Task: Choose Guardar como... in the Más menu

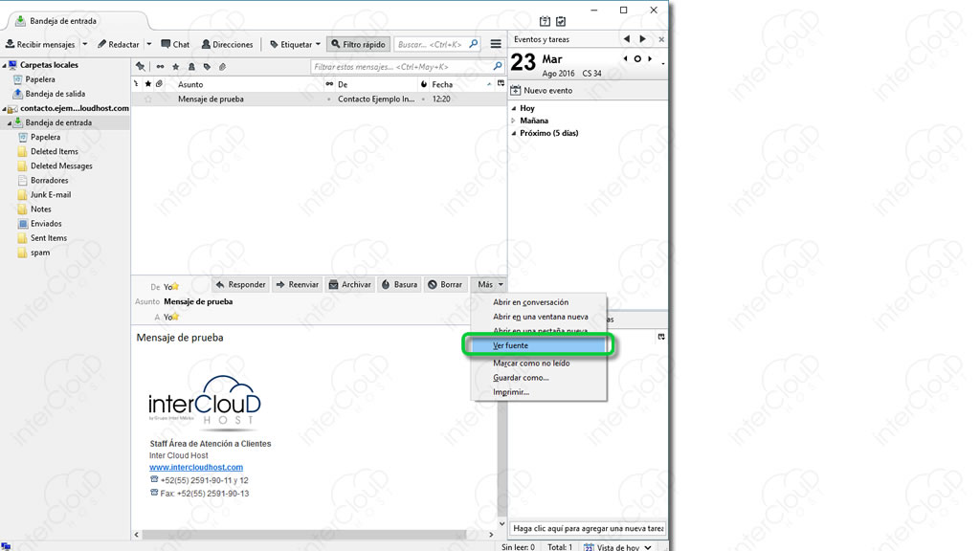Action: [x=521, y=378]
